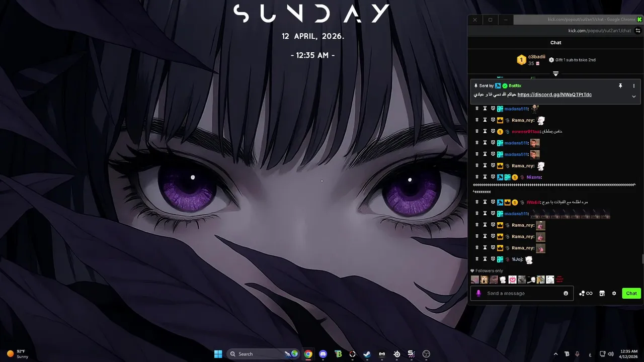Screen dimensions: 644x362
Task: Open the discord.gg/NWaQTPtTdc link
Action: coord(554,95)
